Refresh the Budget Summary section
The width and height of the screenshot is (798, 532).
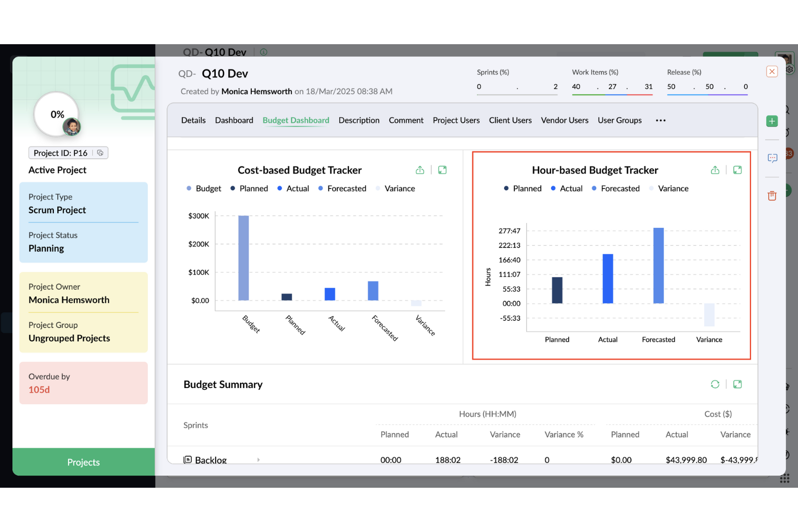(715, 384)
